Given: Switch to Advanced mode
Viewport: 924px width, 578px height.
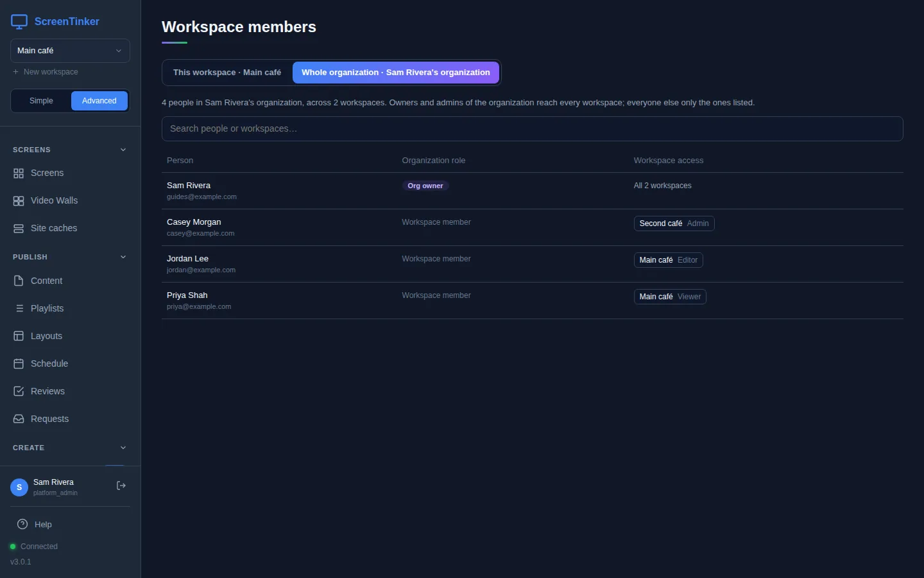Looking at the screenshot, I should pos(99,101).
